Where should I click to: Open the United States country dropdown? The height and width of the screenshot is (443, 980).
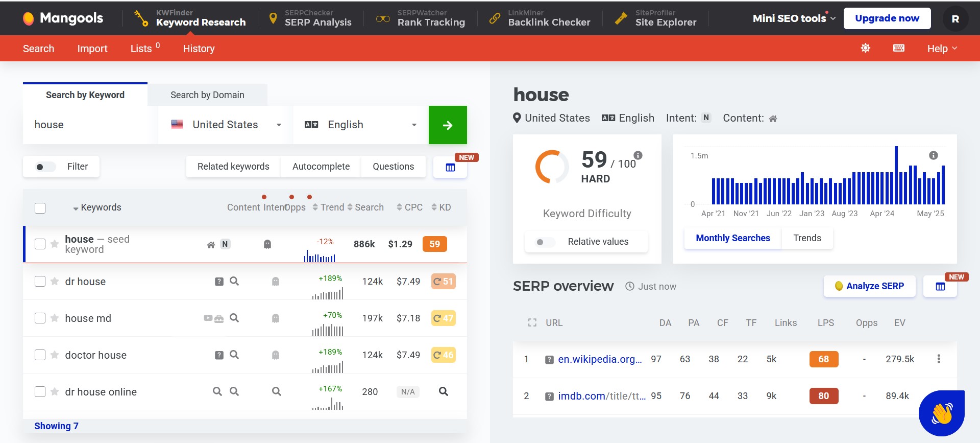tap(226, 125)
